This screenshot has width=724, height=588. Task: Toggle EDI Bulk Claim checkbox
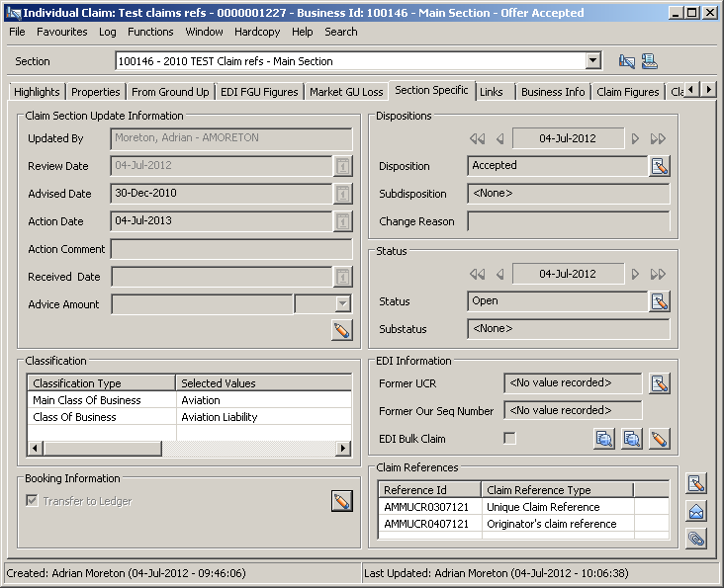(x=509, y=438)
